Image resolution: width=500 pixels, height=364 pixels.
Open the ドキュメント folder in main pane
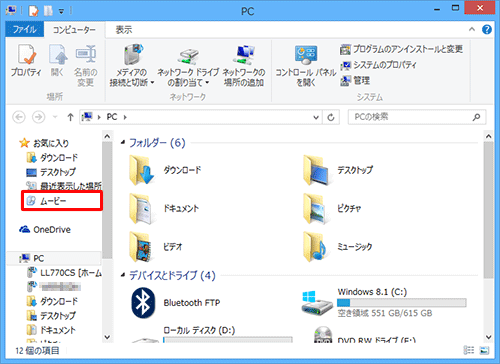tap(164, 209)
